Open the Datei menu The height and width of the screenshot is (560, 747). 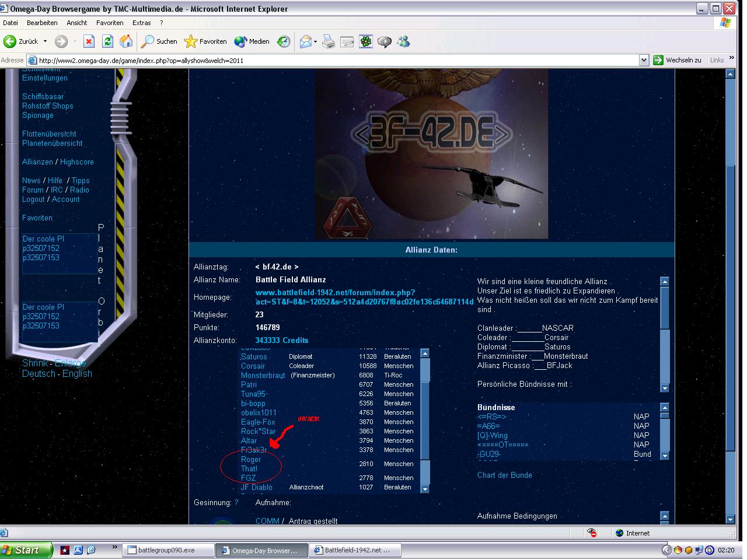tap(11, 23)
